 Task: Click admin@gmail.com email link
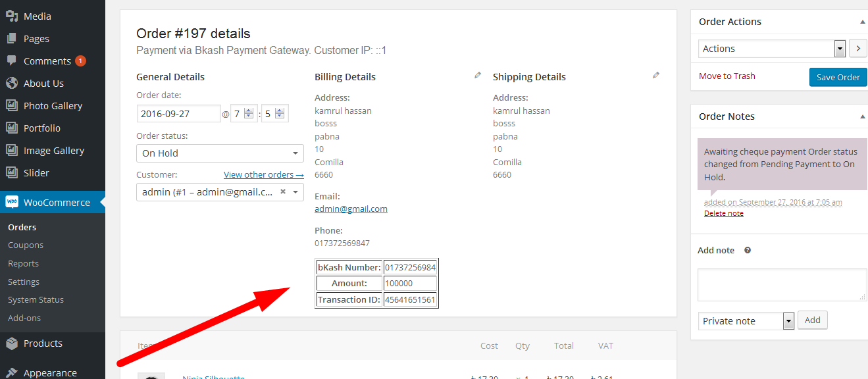[x=351, y=209]
